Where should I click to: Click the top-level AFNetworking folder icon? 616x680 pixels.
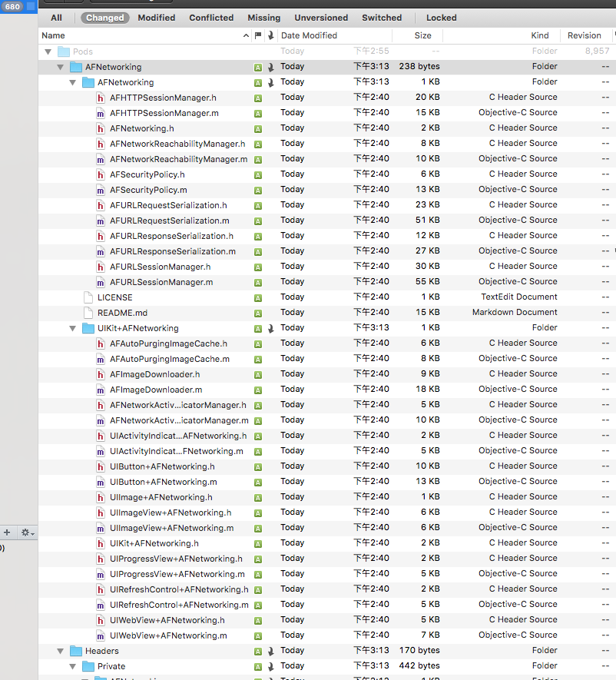76,67
